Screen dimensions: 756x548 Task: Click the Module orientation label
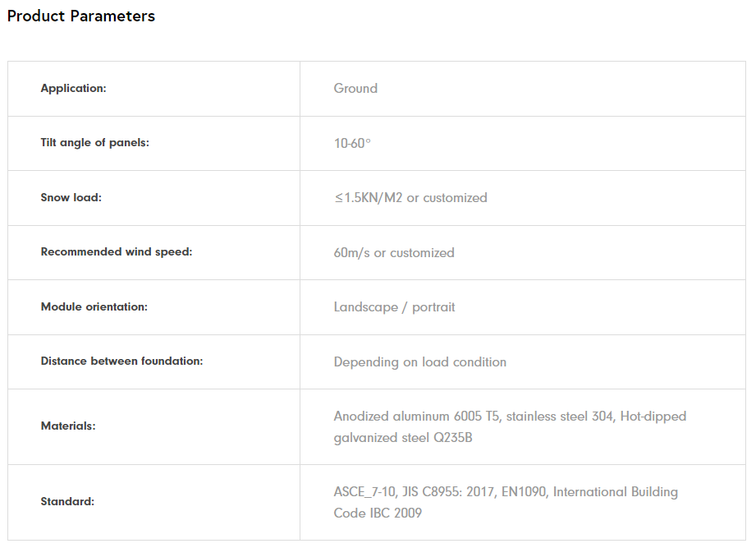(x=94, y=306)
